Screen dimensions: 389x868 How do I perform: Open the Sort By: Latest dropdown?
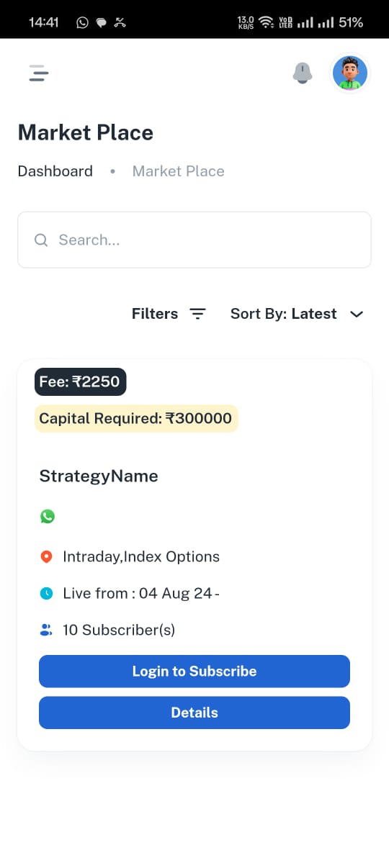tap(297, 314)
